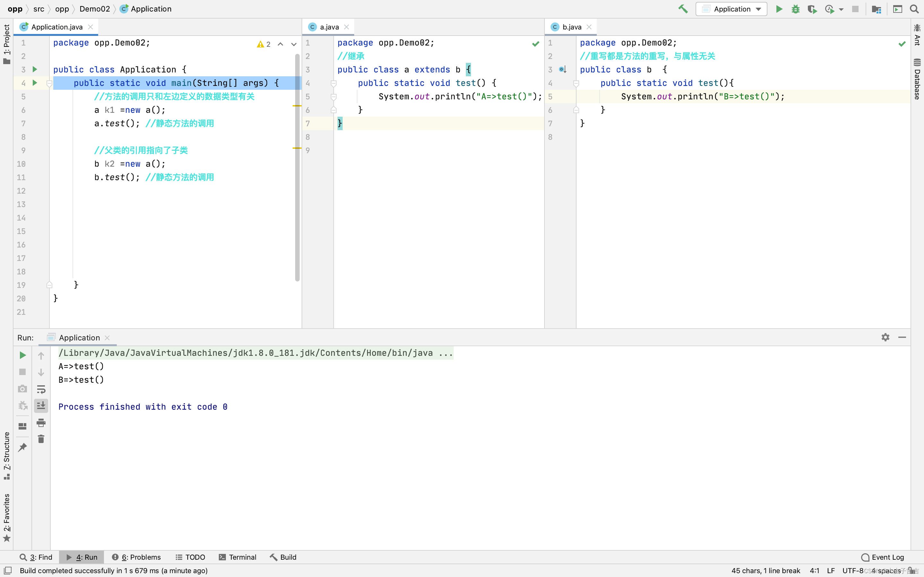Toggle soft-wrap in the Run console
Image resolution: width=924 pixels, height=577 pixels.
click(41, 389)
